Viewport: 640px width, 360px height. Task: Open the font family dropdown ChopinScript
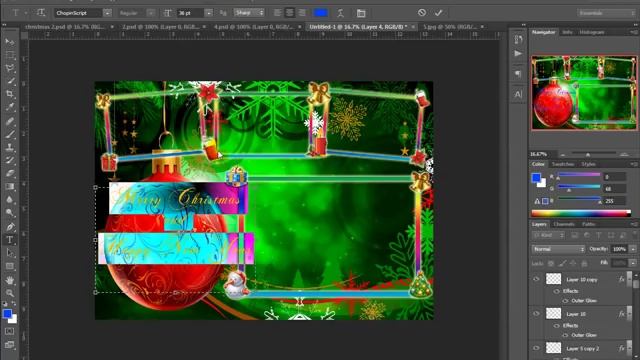pos(107,13)
